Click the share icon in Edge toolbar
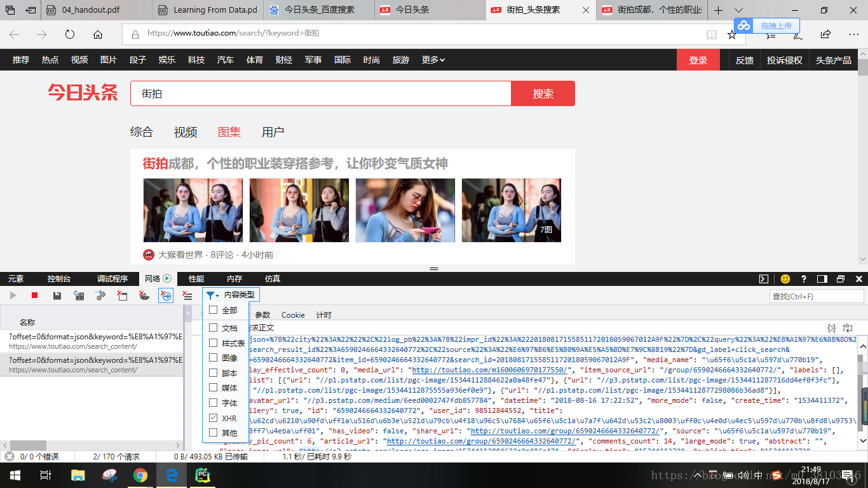 tap(825, 34)
